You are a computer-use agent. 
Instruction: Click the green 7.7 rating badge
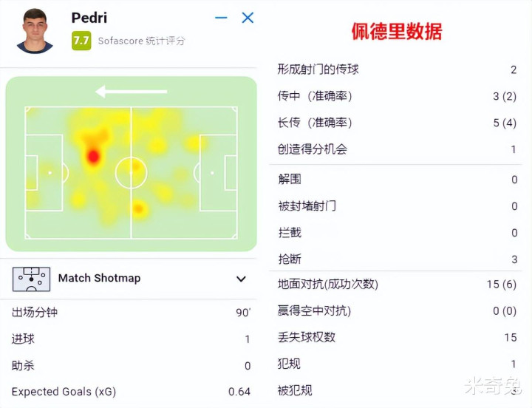(81, 41)
